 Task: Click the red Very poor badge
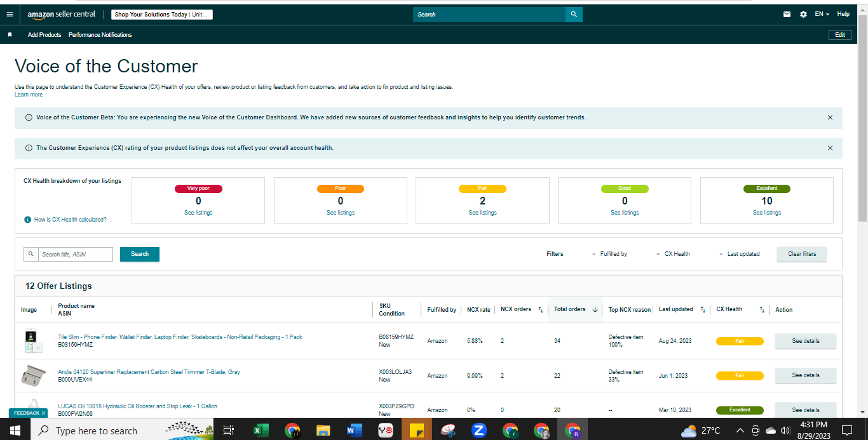pos(198,189)
